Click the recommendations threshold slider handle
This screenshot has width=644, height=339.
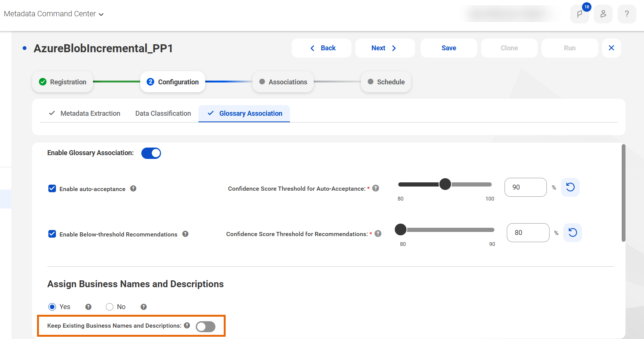[401, 229]
